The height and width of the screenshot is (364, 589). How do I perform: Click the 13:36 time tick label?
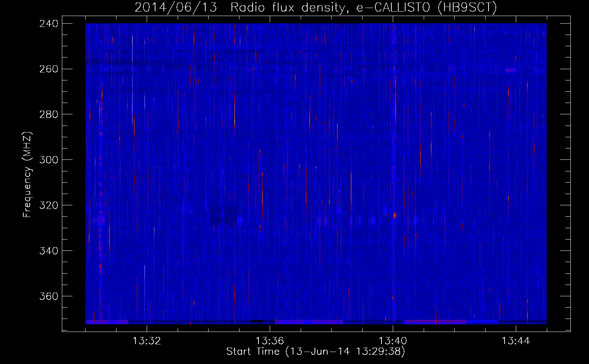pos(270,341)
